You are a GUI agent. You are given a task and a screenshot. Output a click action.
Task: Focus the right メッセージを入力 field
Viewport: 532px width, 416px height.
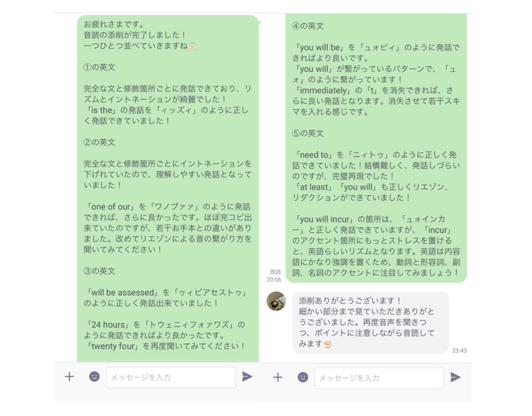379,378
